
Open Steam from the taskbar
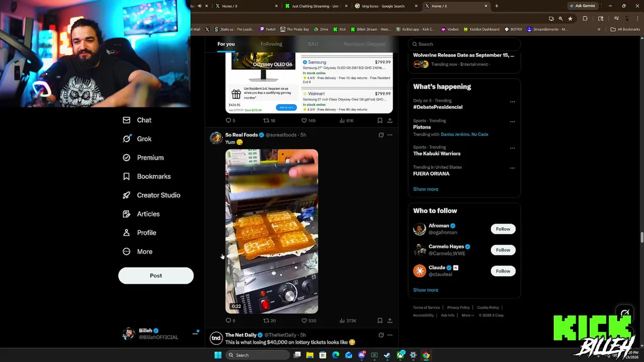(x=387, y=355)
